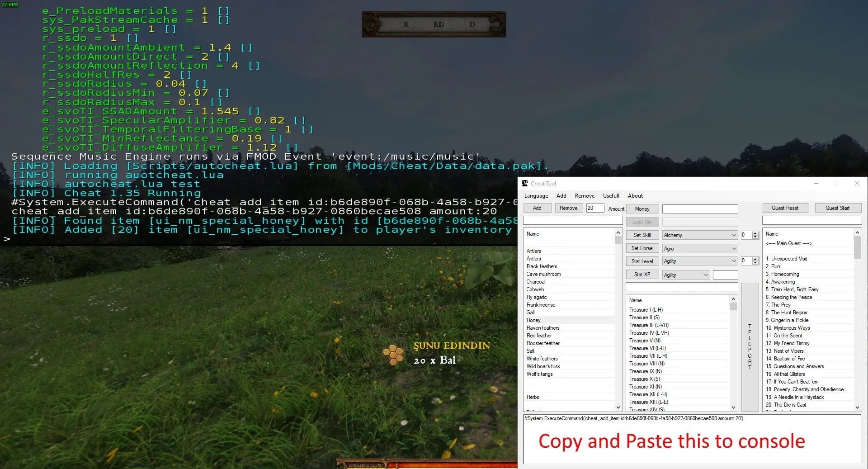Select Cave mushroom in the item list
Viewport: 868px width, 469px height.
(x=569, y=274)
